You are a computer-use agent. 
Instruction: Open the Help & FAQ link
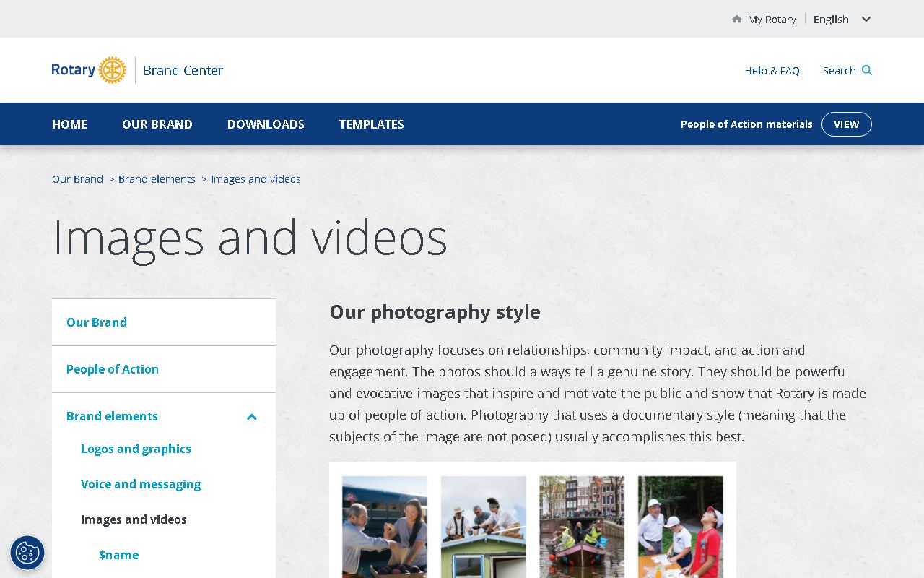pyautogui.click(x=772, y=71)
